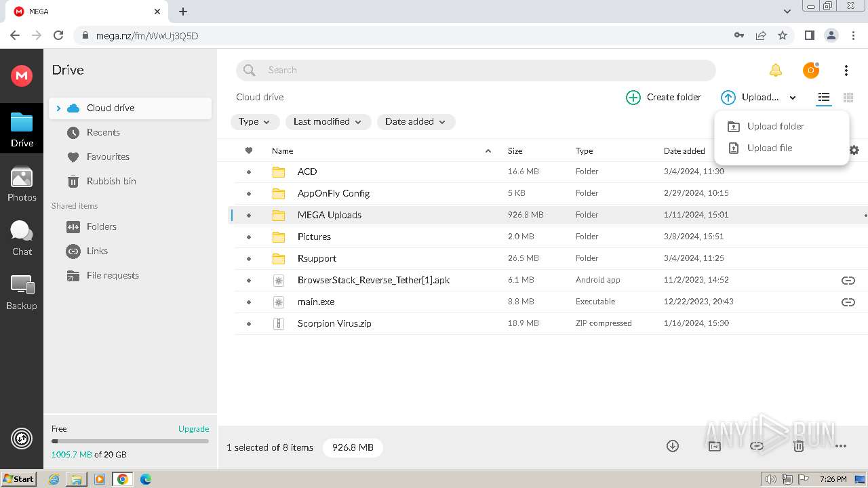Open the Date added filter dropdown
This screenshot has height=488, width=868.
(x=416, y=122)
